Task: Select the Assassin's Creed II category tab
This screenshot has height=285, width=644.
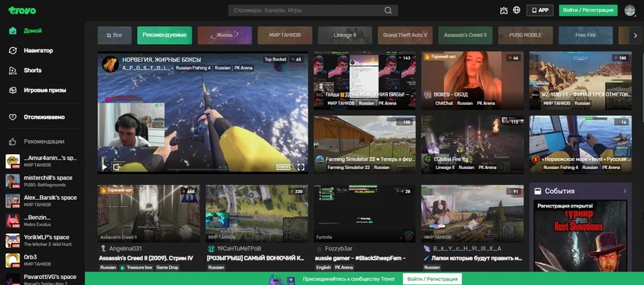Action: click(x=465, y=35)
